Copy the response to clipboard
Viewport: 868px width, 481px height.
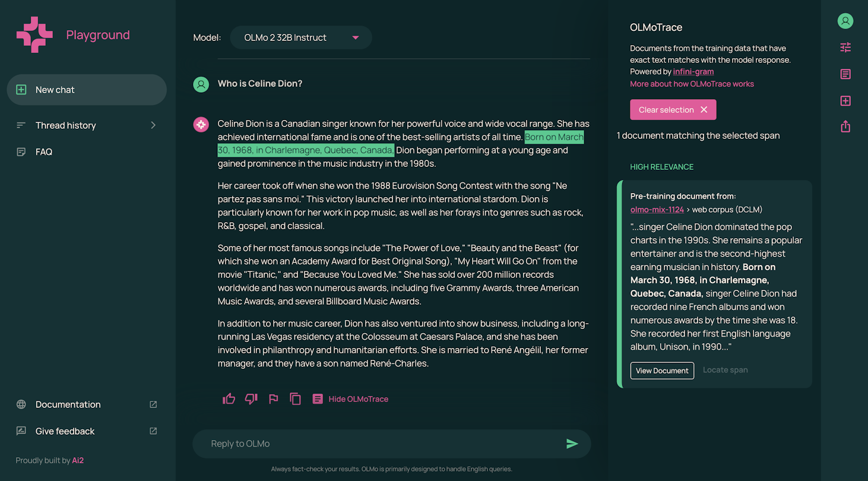pos(295,399)
